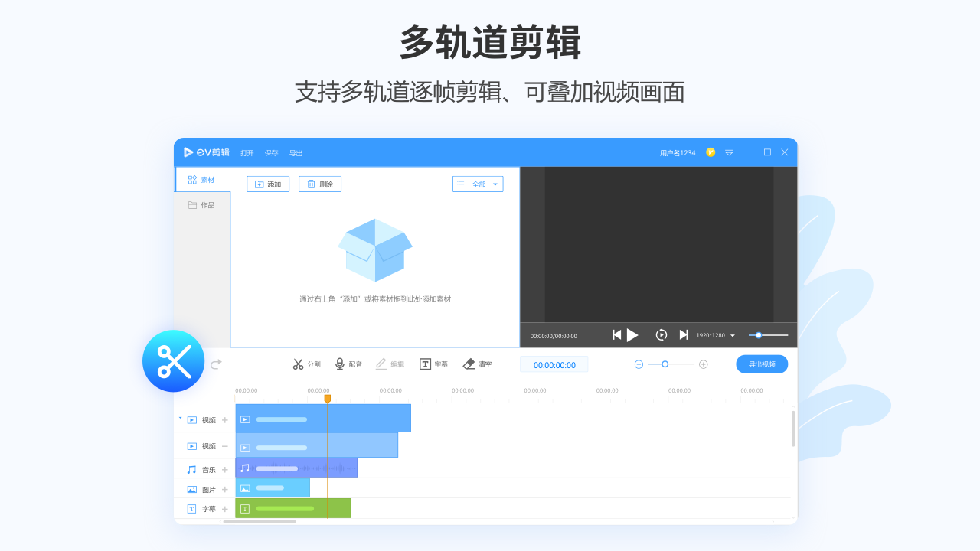Add a 音乐 track with plus
980x551 pixels.
pyautogui.click(x=224, y=470)
